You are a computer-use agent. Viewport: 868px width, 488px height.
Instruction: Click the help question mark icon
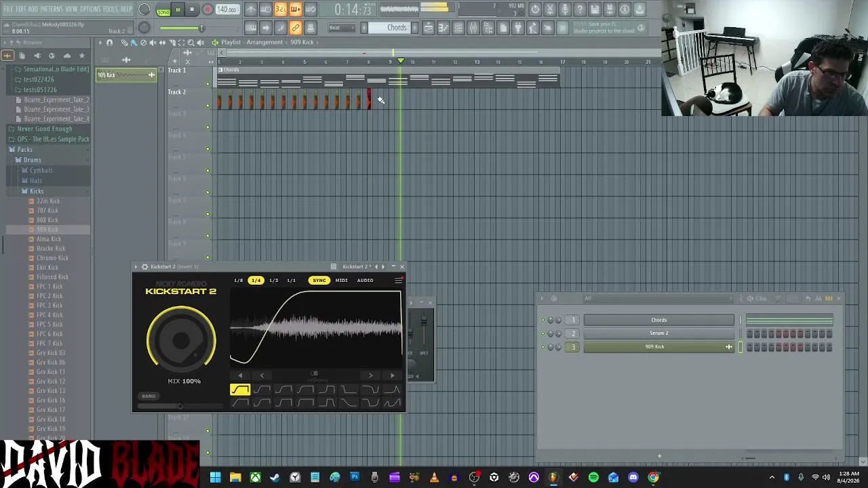click(580, 9)
